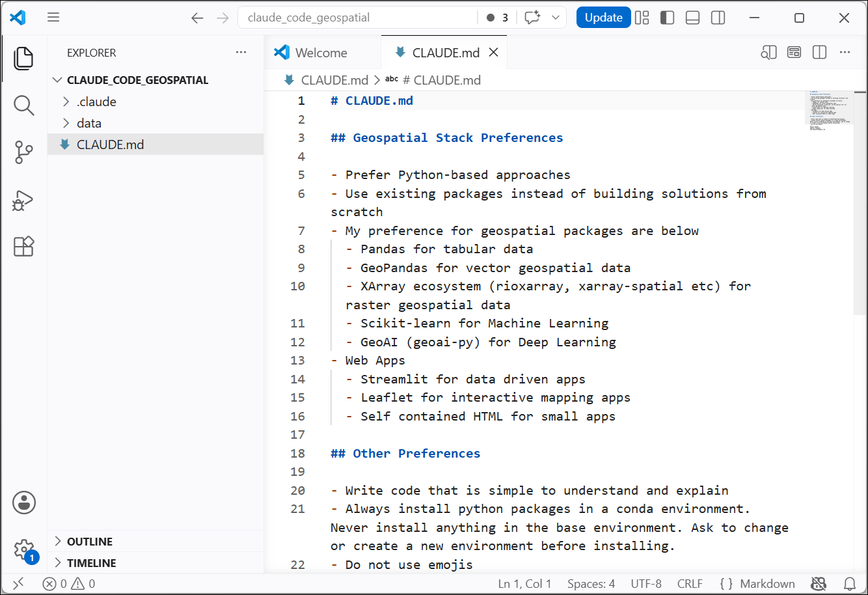
Task: Expand the TIMELINE section
Action: click(x=156, y=563)
